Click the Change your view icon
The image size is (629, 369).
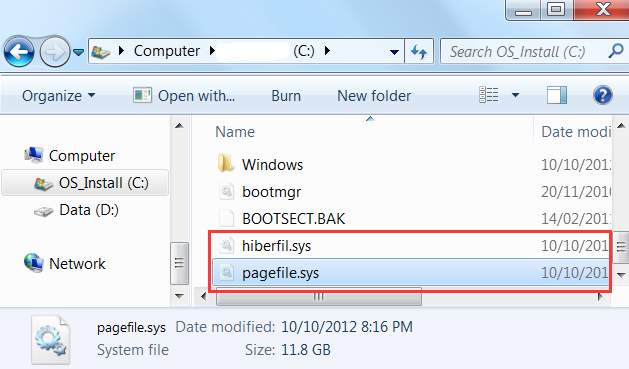[x=489, y=95]
